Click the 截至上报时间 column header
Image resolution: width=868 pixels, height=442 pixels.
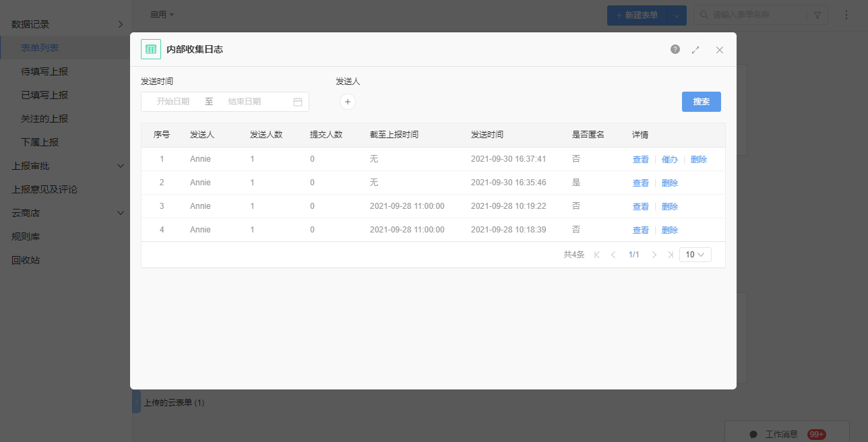tap(394, 135)
